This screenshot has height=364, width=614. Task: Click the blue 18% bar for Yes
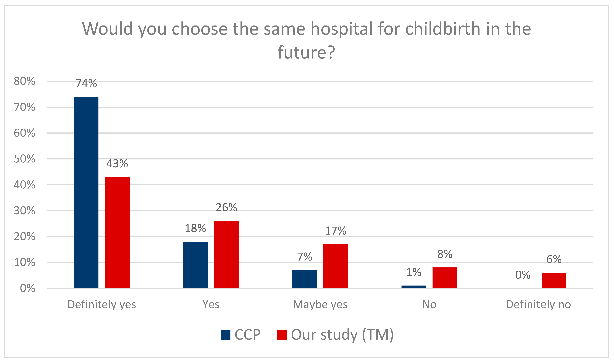tap(195, 265)
